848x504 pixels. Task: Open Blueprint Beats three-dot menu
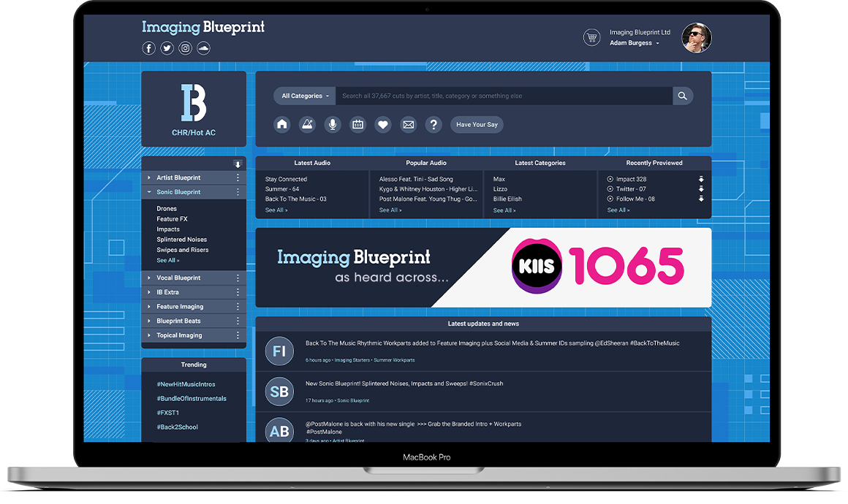(x=238, y=321)
